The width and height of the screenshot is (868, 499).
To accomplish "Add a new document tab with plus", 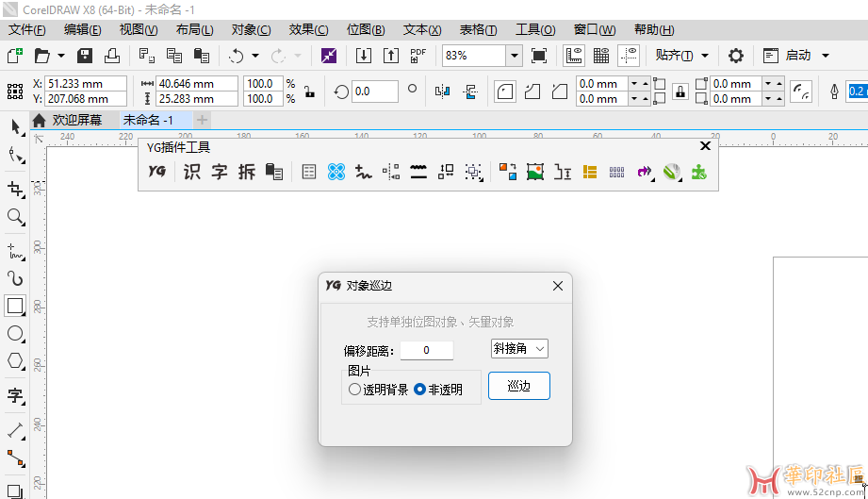I will (x=202, y=120).
